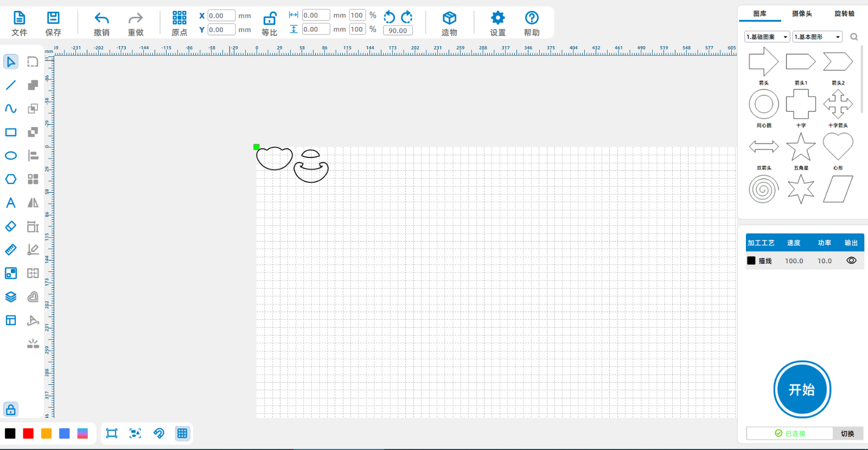This screenshot has height=450, width=868.
Task: Click the width percent field
Action: tap(357, 15)
